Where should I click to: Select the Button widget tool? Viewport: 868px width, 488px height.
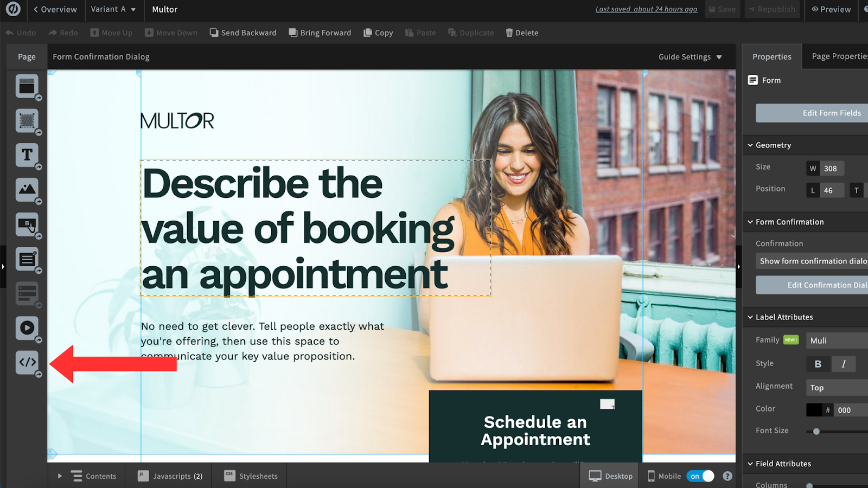pyautogui.click(x=27, y=224)
